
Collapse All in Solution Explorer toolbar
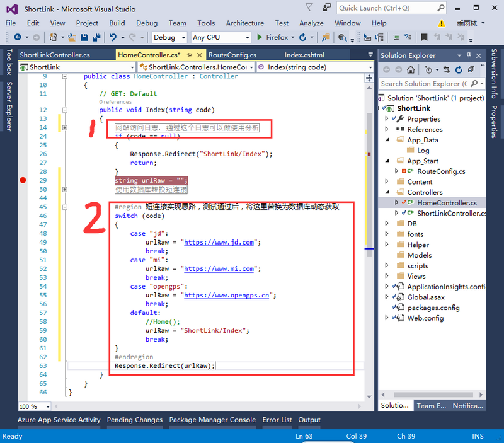[471, 69]
